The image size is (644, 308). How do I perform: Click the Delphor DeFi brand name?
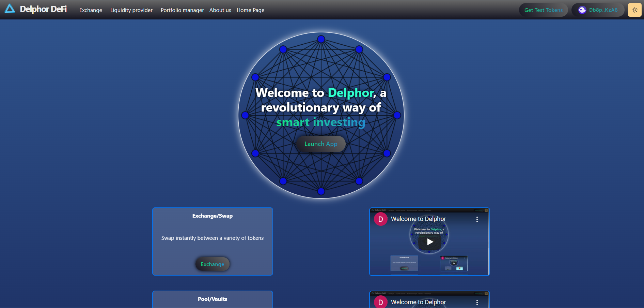[x=43, y=9]
